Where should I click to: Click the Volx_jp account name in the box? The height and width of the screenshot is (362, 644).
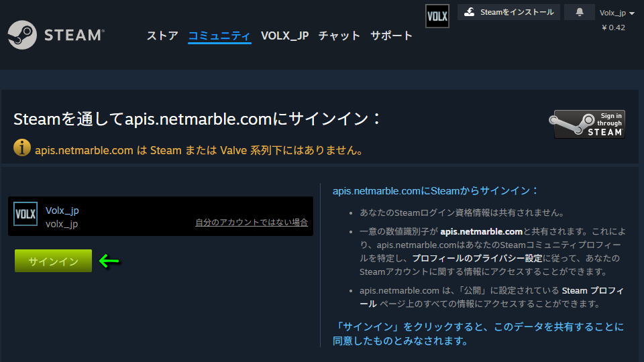tap(62, 210)
